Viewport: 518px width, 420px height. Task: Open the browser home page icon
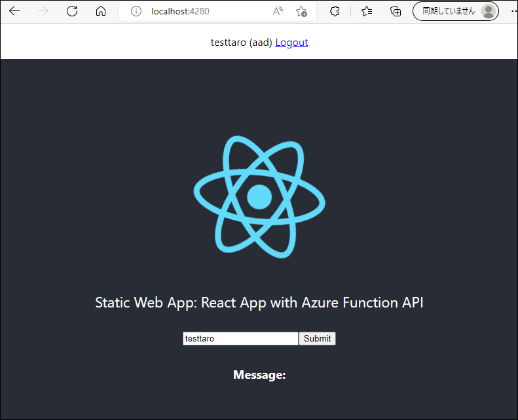(101, 11)
